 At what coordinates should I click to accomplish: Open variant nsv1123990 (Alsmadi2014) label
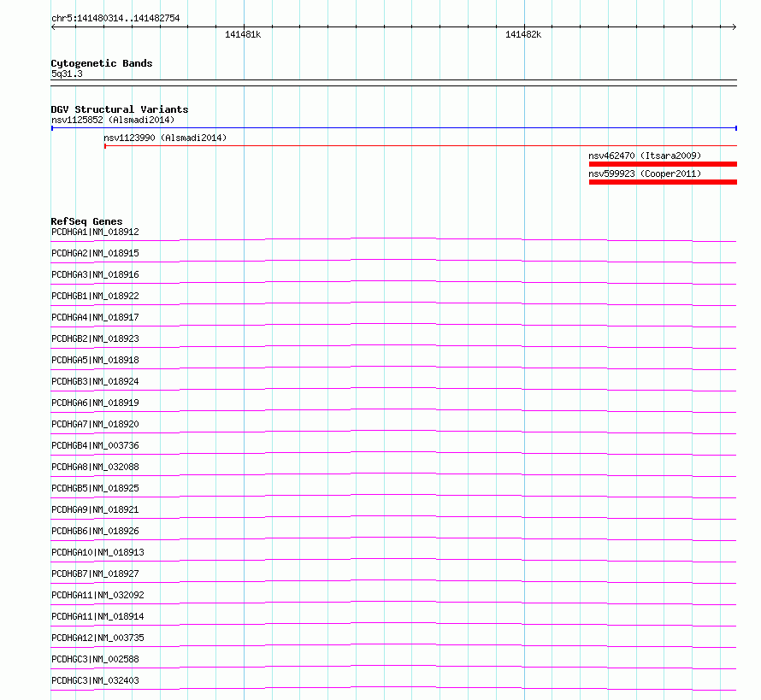(x=165, y=138)
